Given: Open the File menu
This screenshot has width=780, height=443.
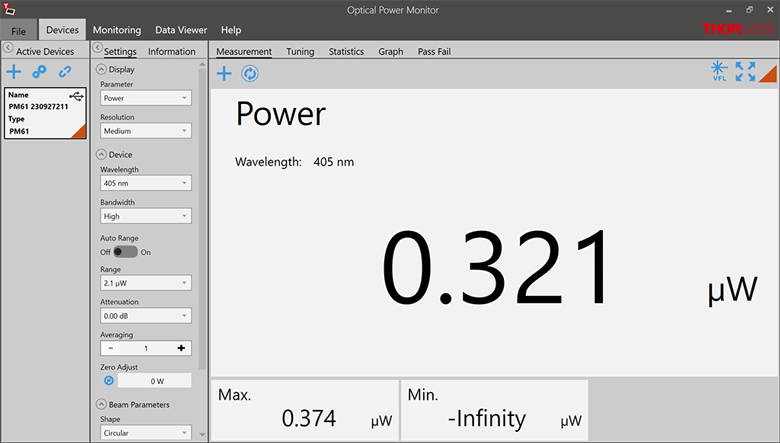Looking at the screenshot, I should click(18, 31).
